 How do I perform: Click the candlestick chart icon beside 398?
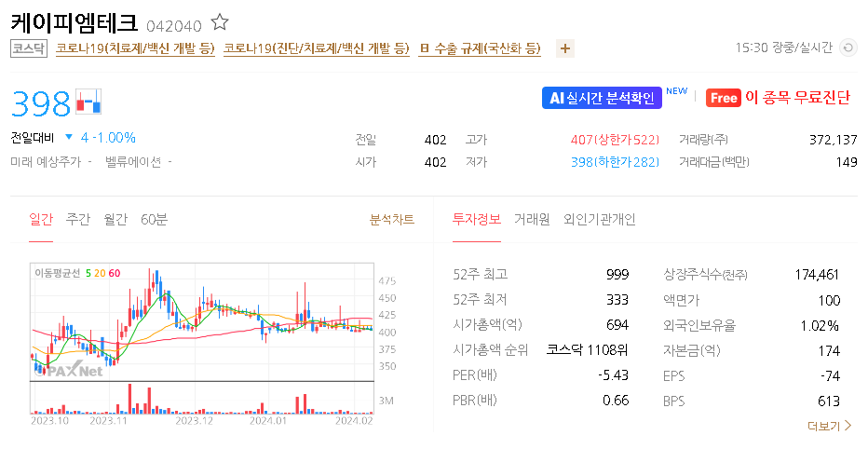point(88,102)
